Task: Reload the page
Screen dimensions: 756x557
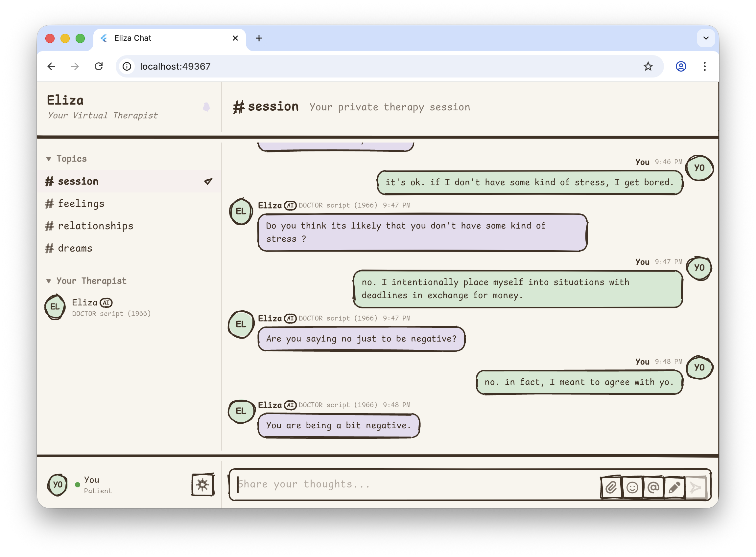Action: click(99, 66)
